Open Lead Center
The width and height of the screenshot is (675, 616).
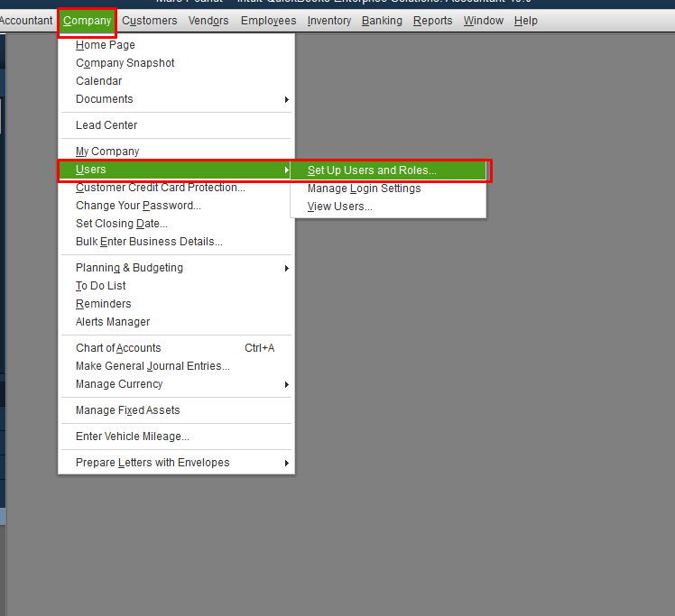(x=176, y=125)
